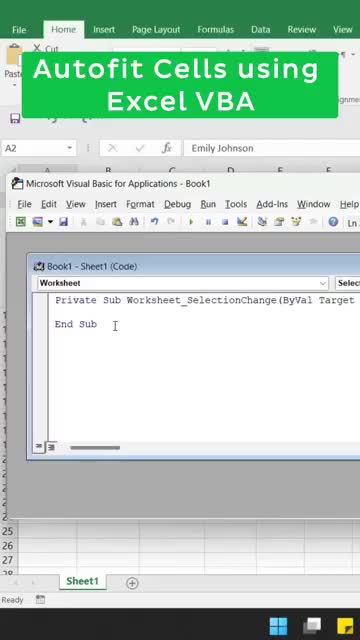Click the Insert UserForm icon
This screenshot has width=360, height=640.
tap(38, 222)
